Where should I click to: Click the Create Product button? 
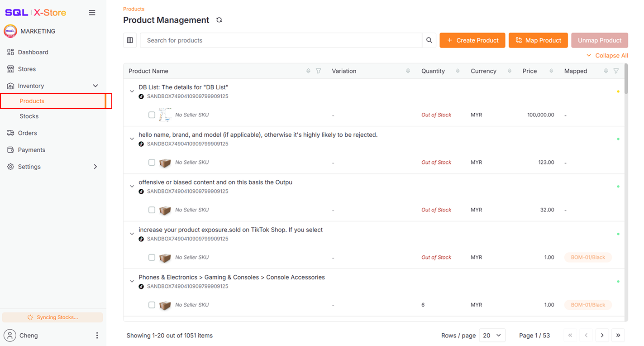click(x=472, y=40)
